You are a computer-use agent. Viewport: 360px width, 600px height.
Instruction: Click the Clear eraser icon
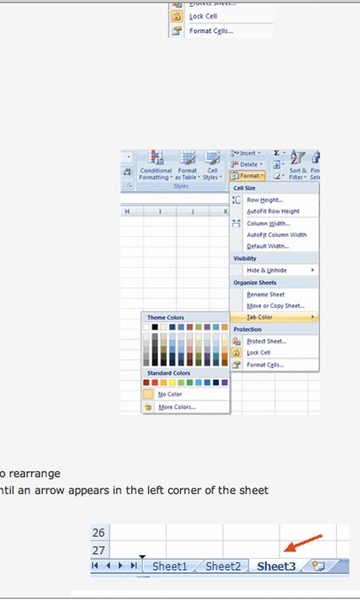point(276,176)
